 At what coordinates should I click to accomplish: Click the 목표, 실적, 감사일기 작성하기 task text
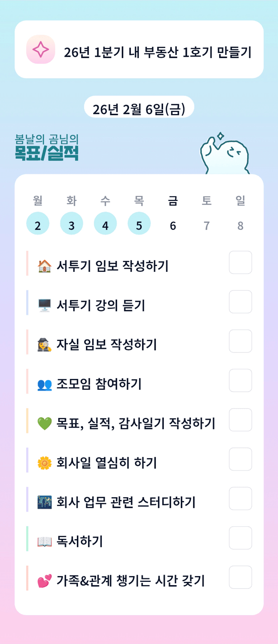point(135,423)
